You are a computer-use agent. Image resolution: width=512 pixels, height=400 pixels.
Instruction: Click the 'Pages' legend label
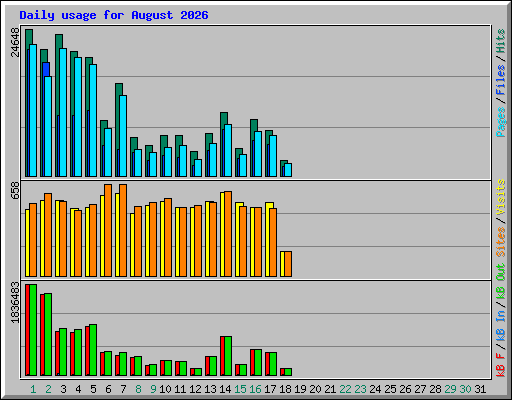501,122
